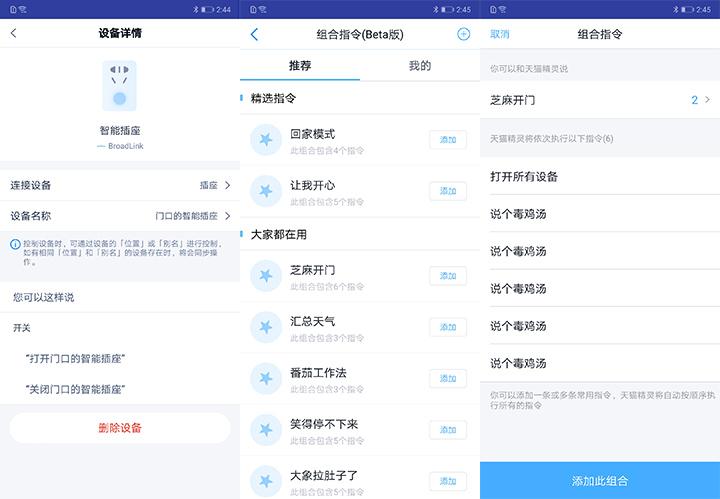Image resolution: width=720 pixels, height=499 pixels.
Task: Tap Wi-Fi icon in right screen status bar
Action: [x=502, y=9]
